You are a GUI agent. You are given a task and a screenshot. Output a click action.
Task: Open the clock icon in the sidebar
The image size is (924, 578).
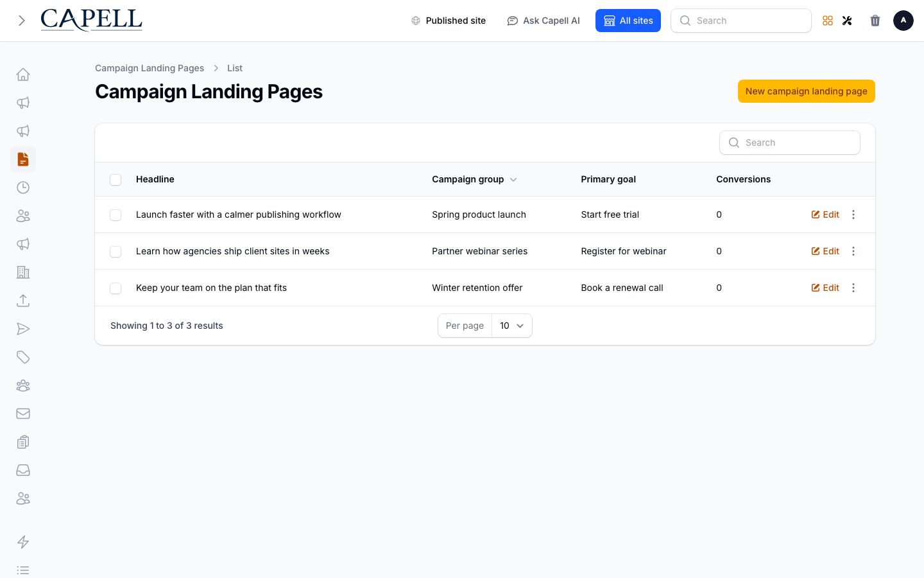tap(23, 188)
